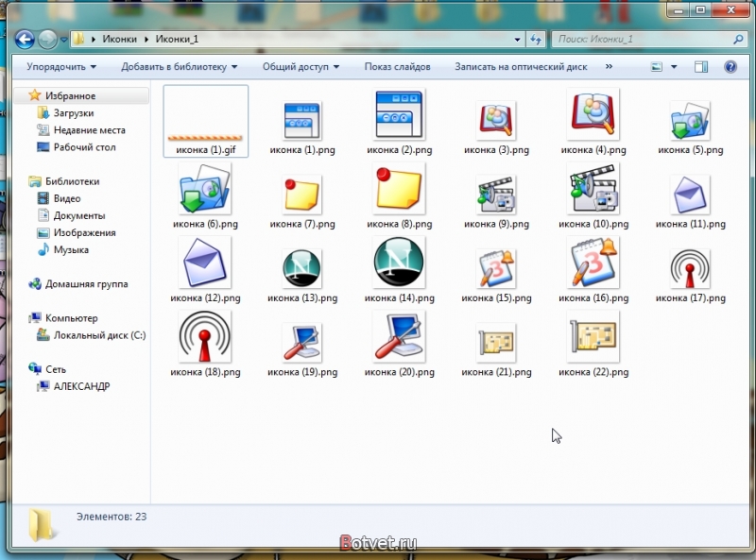Image resolution: width=756 pixels, height=560 pixels.
Task: Select the иконка (10).png clapperboard icon
Action: point(593,189)
